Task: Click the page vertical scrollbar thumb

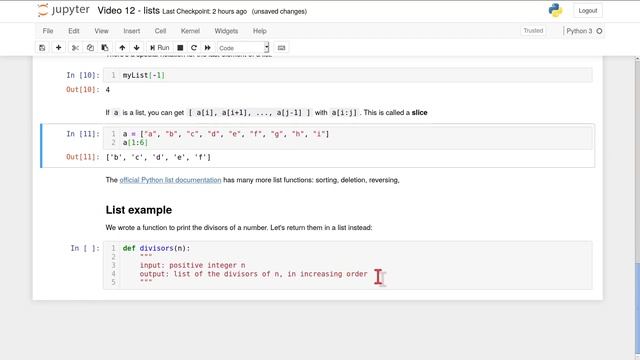Action: click(637, 308)
